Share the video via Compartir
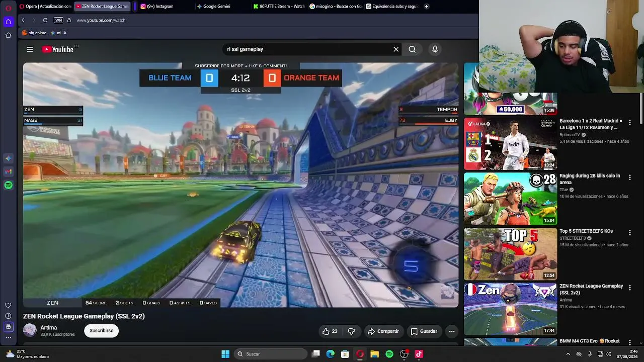This screenshot has width=644, height=362. coord(383,331)
